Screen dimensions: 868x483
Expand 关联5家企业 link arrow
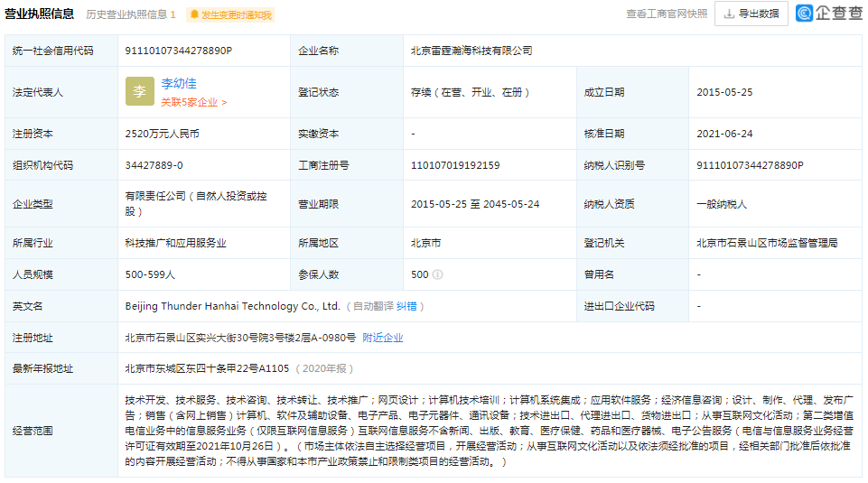(194, 102)
